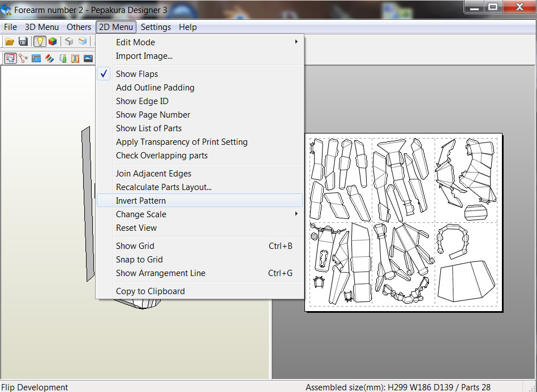Select the Input Text T tool icon
537x392 pixels.
click(75, 58)
